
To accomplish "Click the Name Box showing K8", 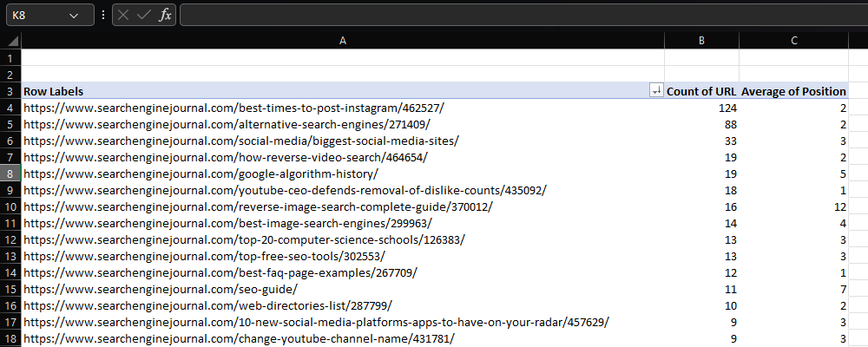I will [x=49, y=16].
